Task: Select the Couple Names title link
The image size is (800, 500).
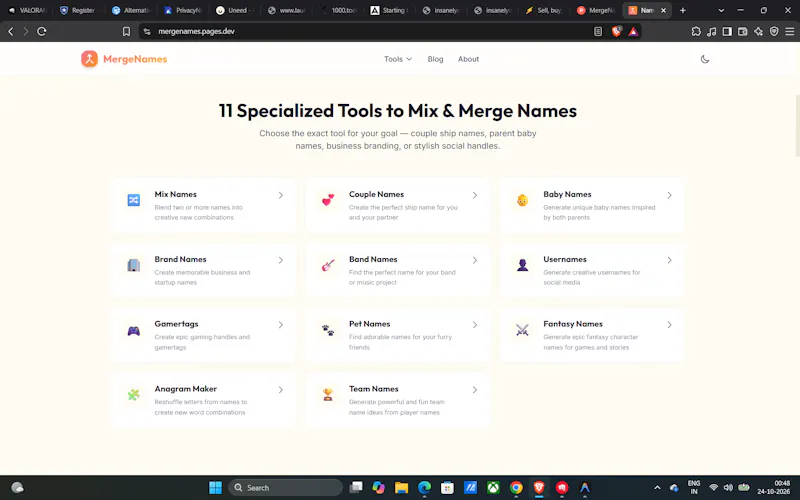Action: [x=377, y=194]
